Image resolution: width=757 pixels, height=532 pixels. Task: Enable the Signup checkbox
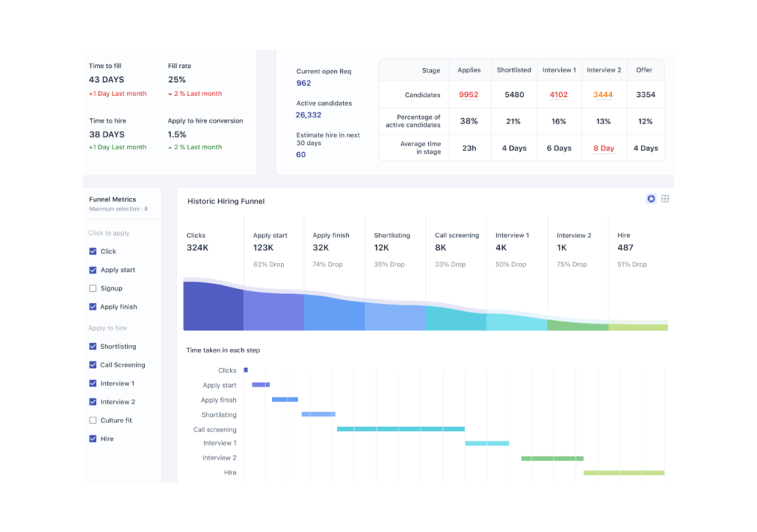tap(93, 288)
